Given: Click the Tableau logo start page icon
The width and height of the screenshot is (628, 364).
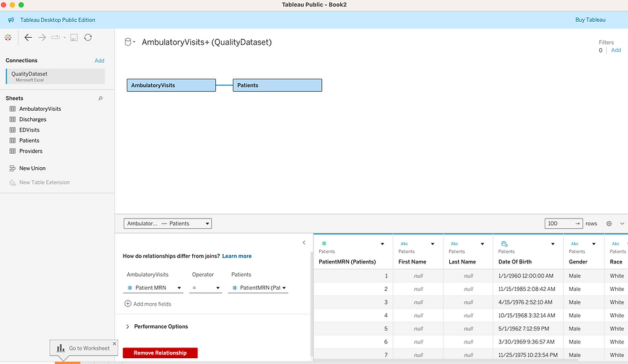Looking at the screenshot, I should 8,38.
